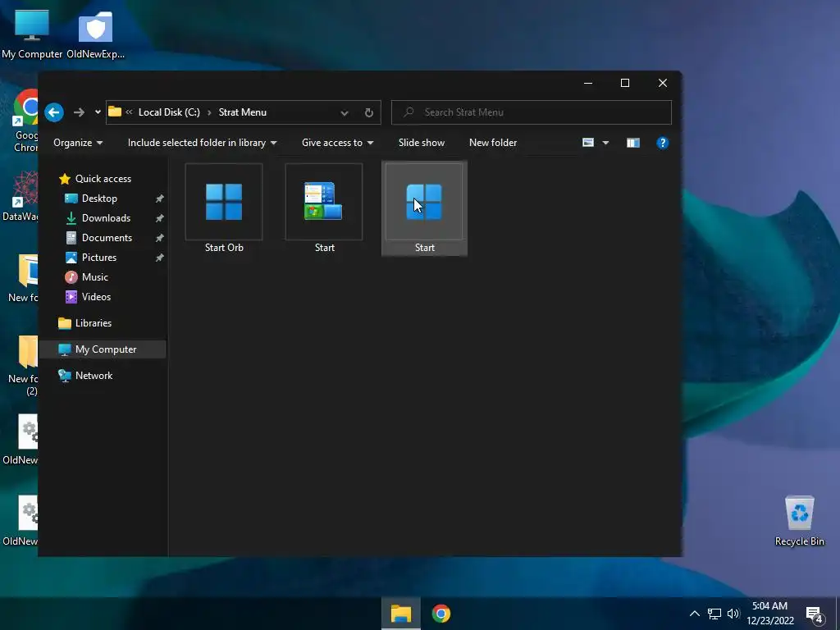
Task: Click the pin icon beside Documents
Action: [160, 239]
